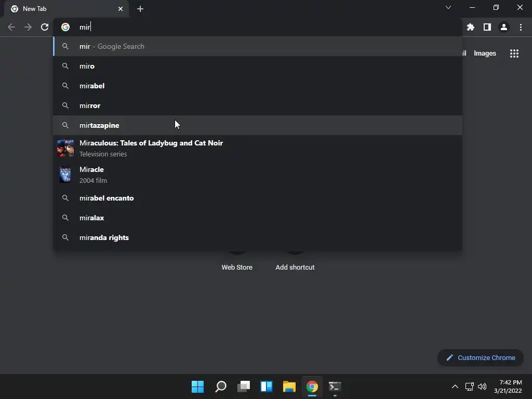The height and width of the screenshot is (399, 532).
Task: Click the Google logo in address bar
Action: point(65,27)
